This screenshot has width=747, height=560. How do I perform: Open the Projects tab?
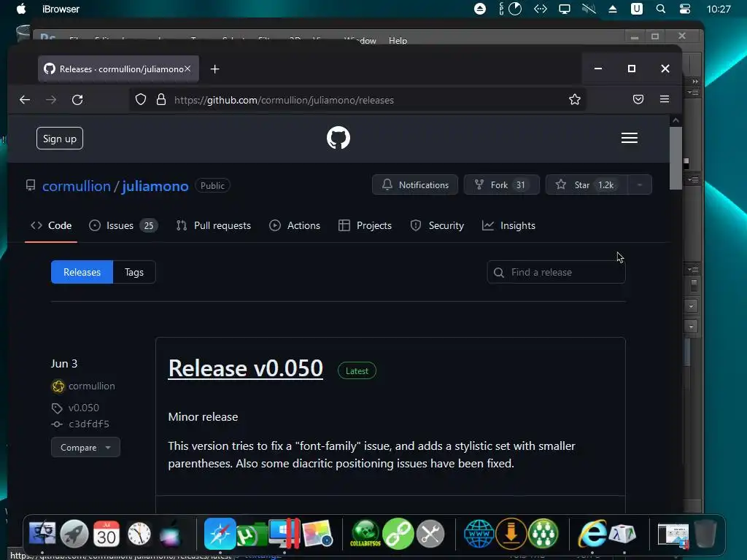[x=365, y=225]
